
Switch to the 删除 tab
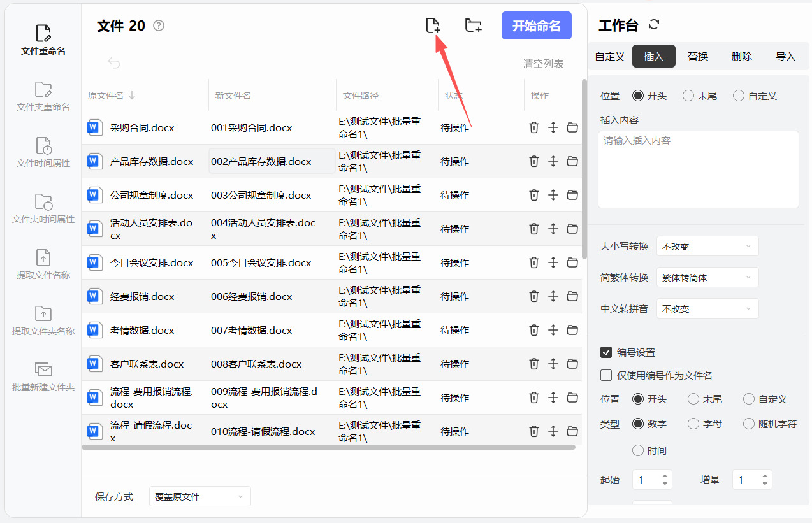tap(742, 56)
